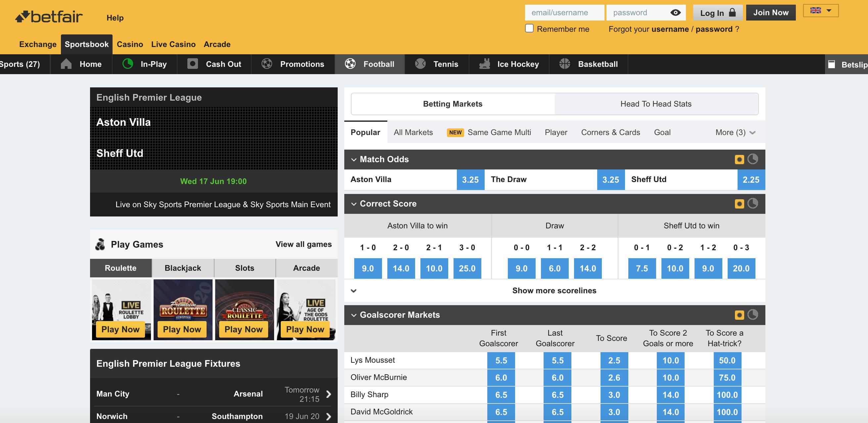Expand Show more scorelines
The height and width of the screenshot is (423, 868).
click(554, 291)
